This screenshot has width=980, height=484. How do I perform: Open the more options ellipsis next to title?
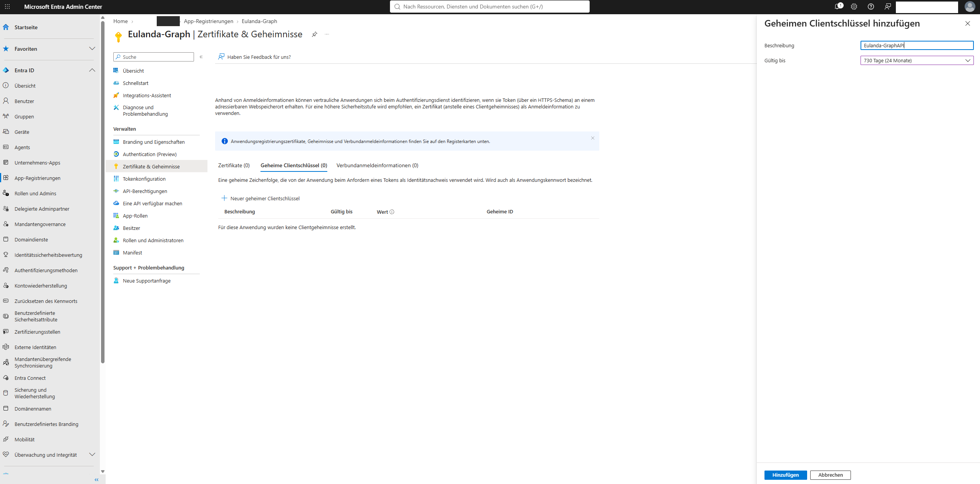point(327,34)
